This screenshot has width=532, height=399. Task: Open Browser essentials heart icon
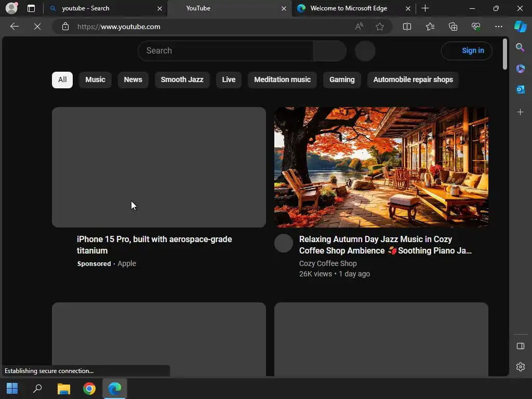tap(476, 26)
